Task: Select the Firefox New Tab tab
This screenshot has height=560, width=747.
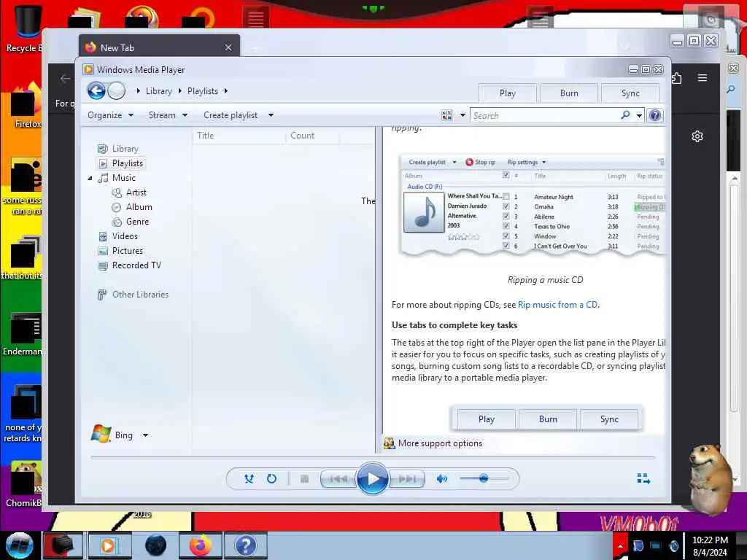Action: coord(159,47)
